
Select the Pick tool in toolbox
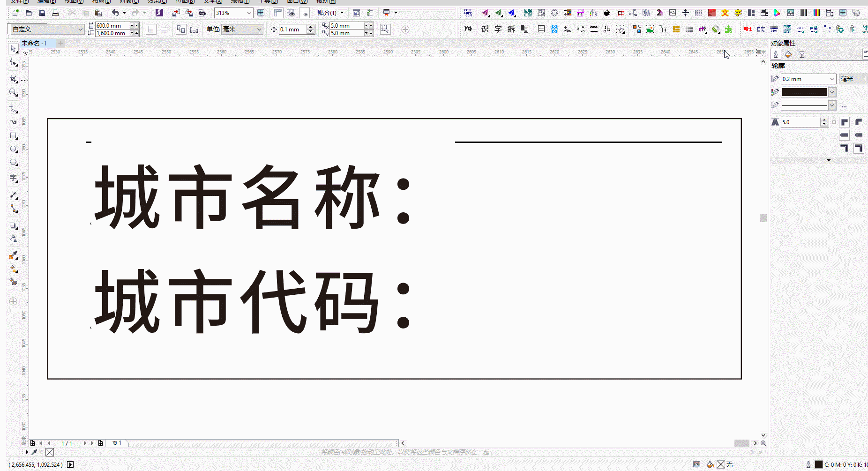point(13,49)
